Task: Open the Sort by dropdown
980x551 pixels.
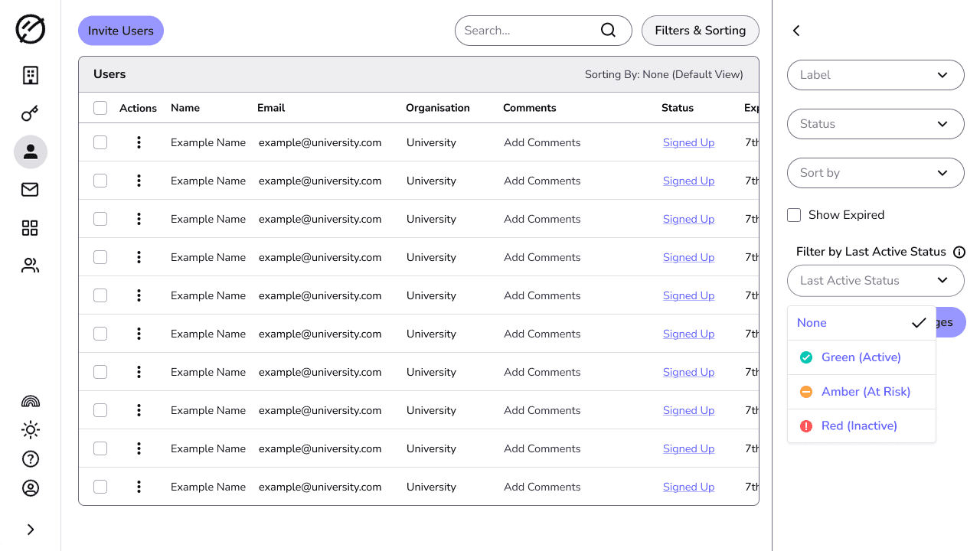Action: [x=876, y=173]
